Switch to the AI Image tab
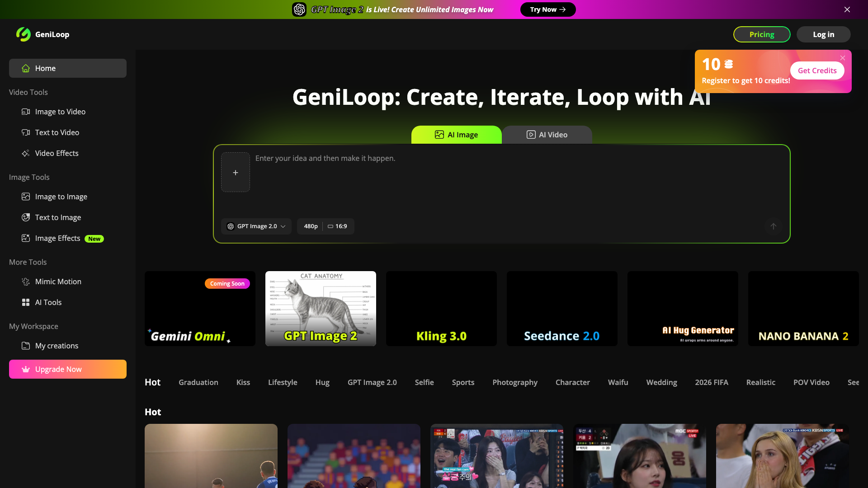 coord(457,135)
